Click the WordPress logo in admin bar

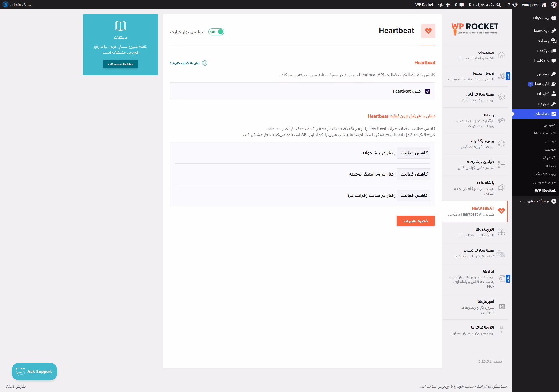click(x=554, y=5)
